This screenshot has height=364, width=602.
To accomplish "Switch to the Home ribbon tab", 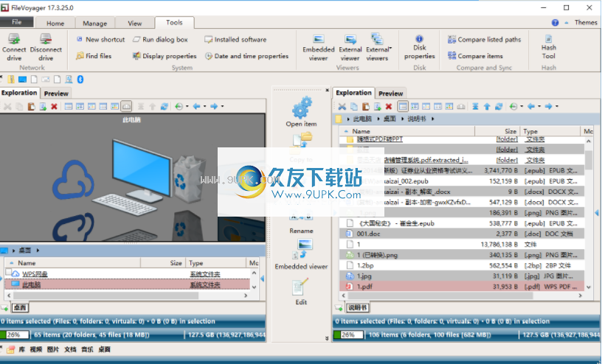I will (x=55, y=23).
